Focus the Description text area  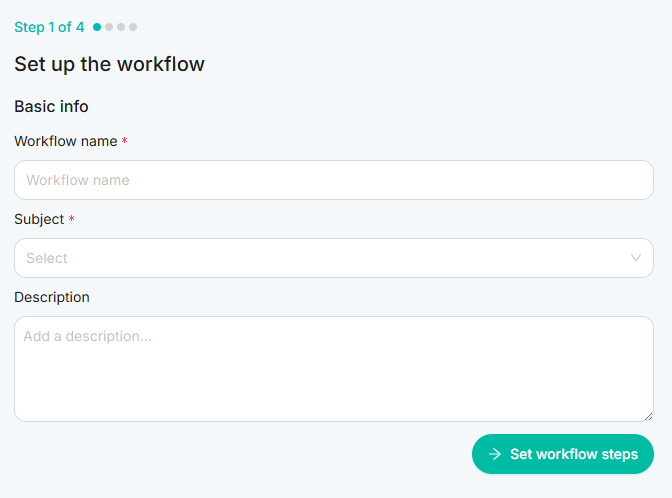[333, 368]
